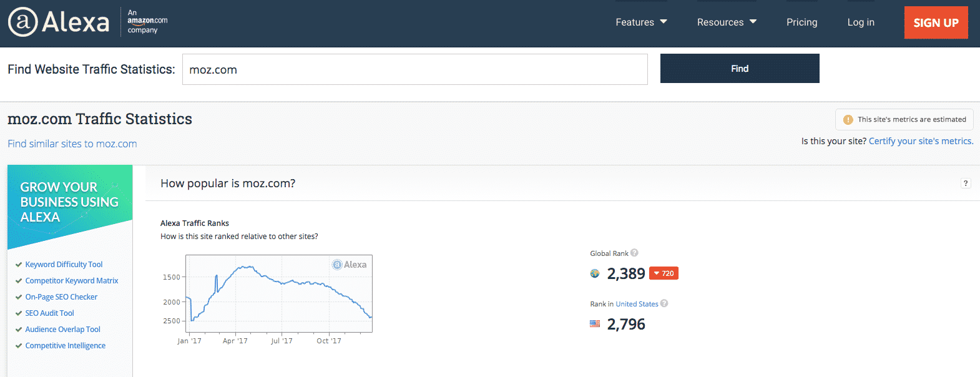Click the checkmark beside Keyword Difficulty Tool
Image resolution: width=980 pixels, height=377 pixels.
pos(19,265)
